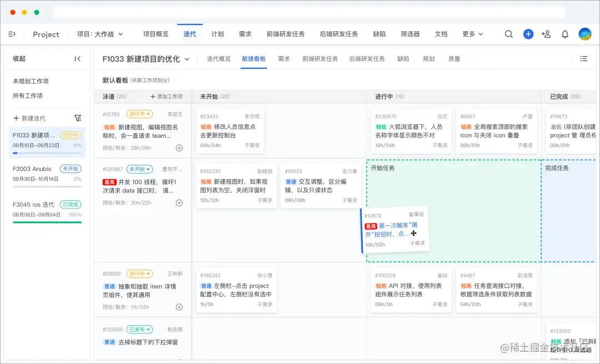Open card #4467 任务查询接口对接

point(496,290)
